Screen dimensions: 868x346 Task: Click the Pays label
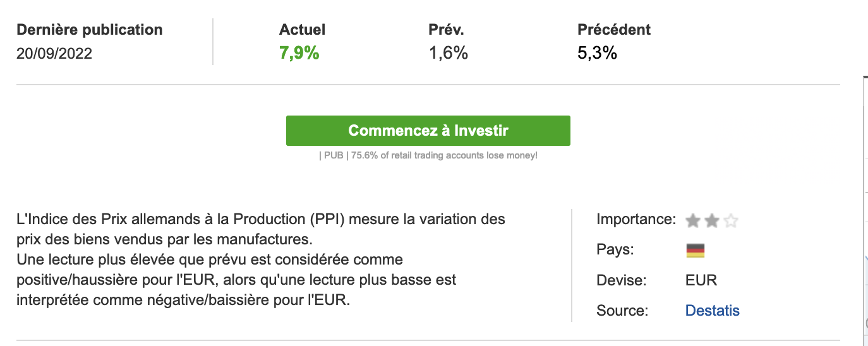(x=613, y=250)
